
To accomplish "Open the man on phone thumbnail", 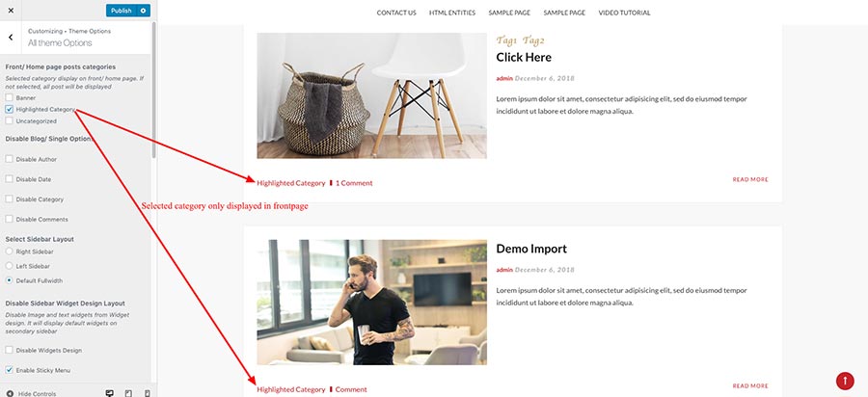I will (372, 302).
